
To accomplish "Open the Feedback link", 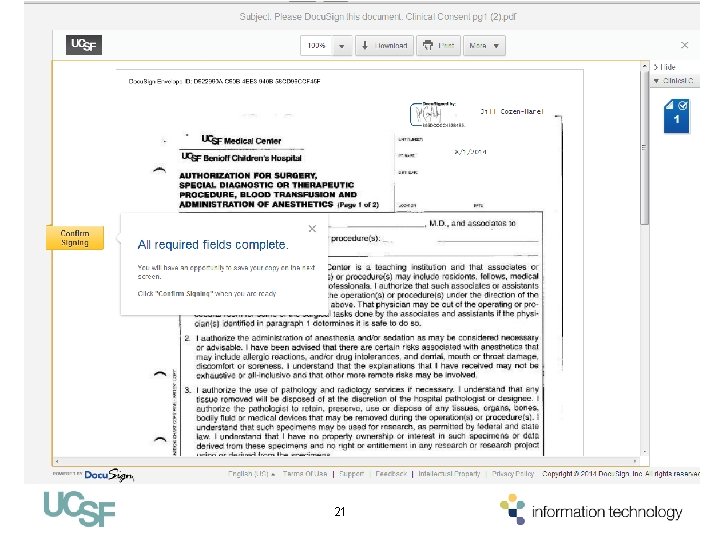I will [391, 473].
